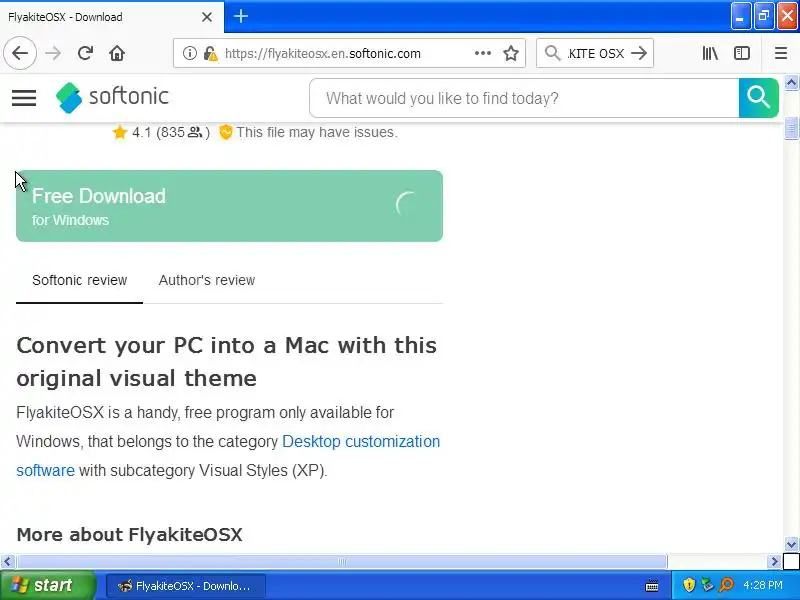
Task: Click the users icon beside 835
Action: click(x=195, y=133)
